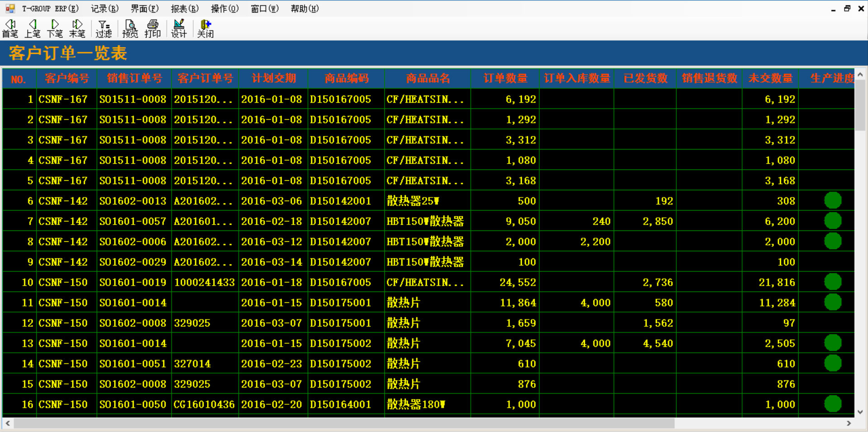Click the 客户订单号 column header

click(x=205, y=79)
